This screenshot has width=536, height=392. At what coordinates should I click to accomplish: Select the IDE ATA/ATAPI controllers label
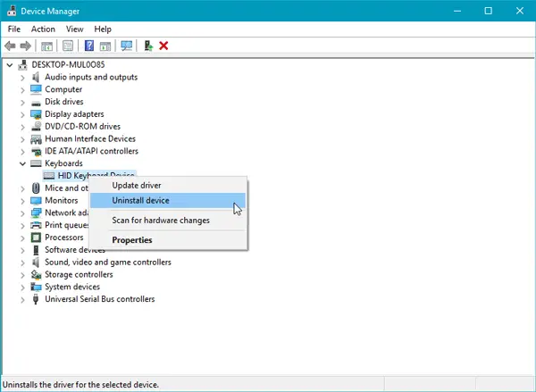click(91, 151)
